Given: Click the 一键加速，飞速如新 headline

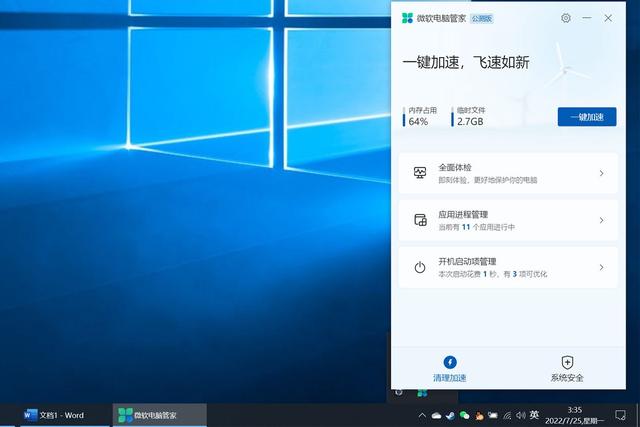Looking at the screenshot, I should (466, 62).
